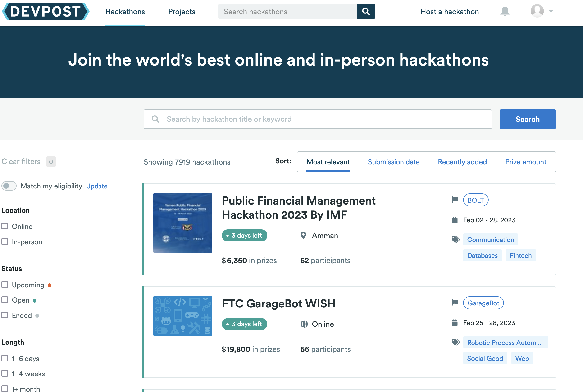Click the Devpost logo

46,12
